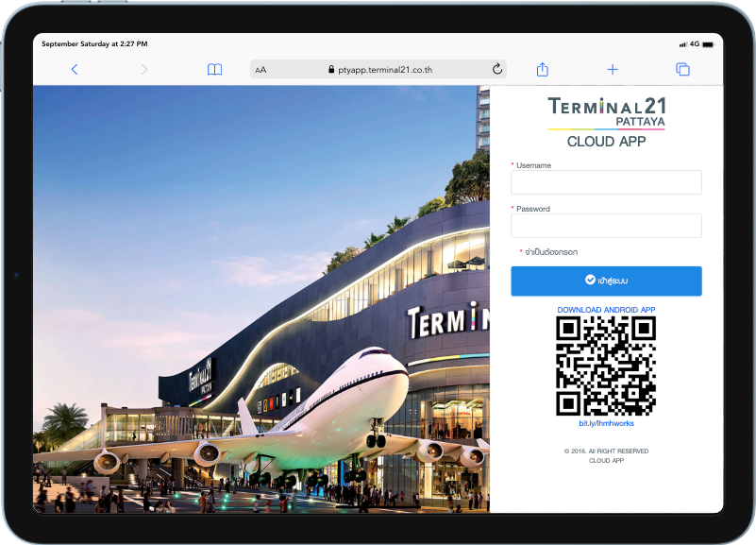Visit the bit.ly/lhmhworks link
The image size is (756, 545).
point(606,423)
